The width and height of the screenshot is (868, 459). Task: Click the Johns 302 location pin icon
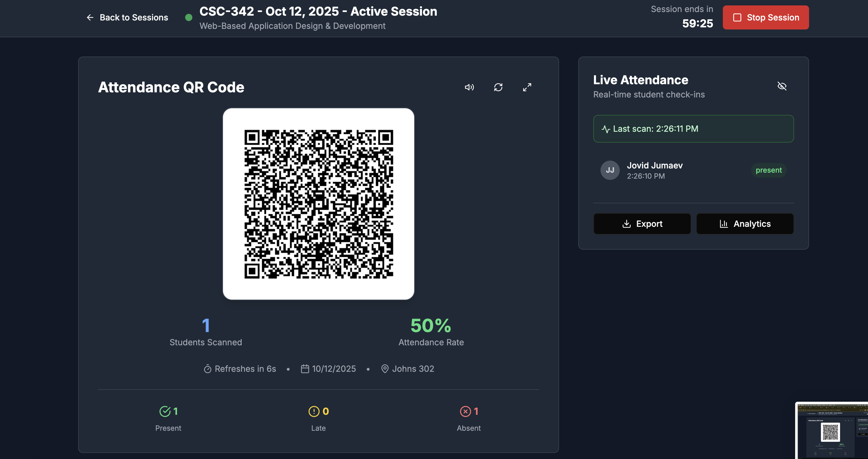[x=384, y=369]
